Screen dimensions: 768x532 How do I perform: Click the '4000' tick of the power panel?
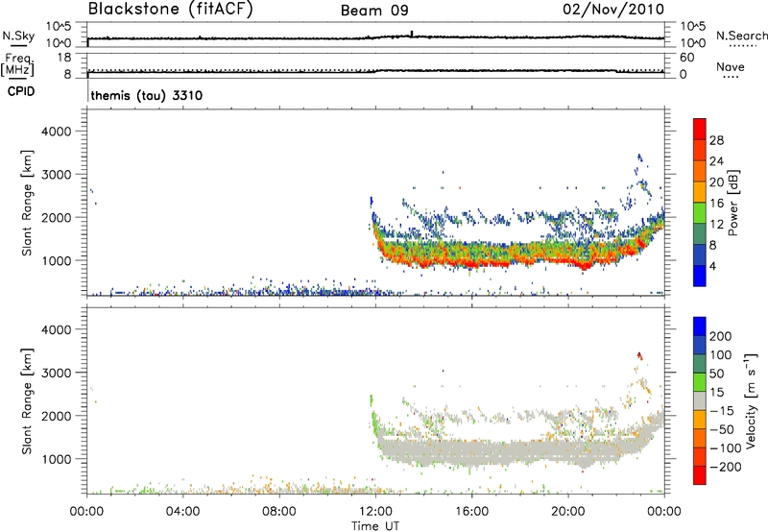[56, 132]
